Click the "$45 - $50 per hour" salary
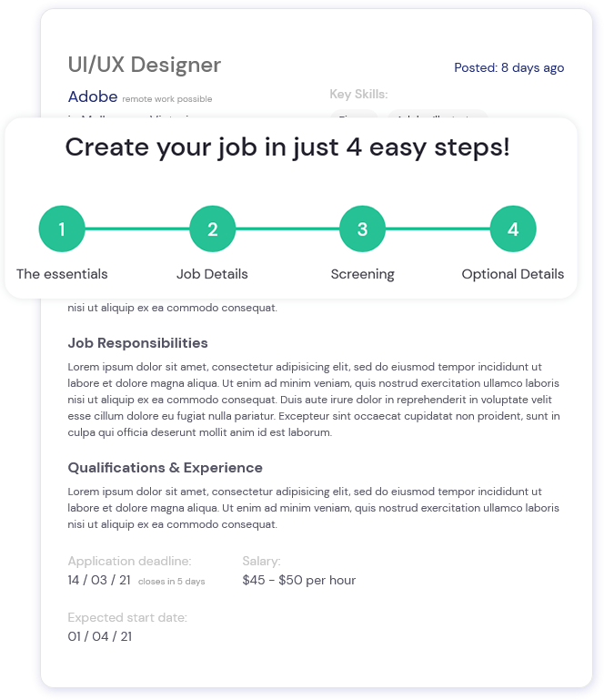 pos(299,580)
